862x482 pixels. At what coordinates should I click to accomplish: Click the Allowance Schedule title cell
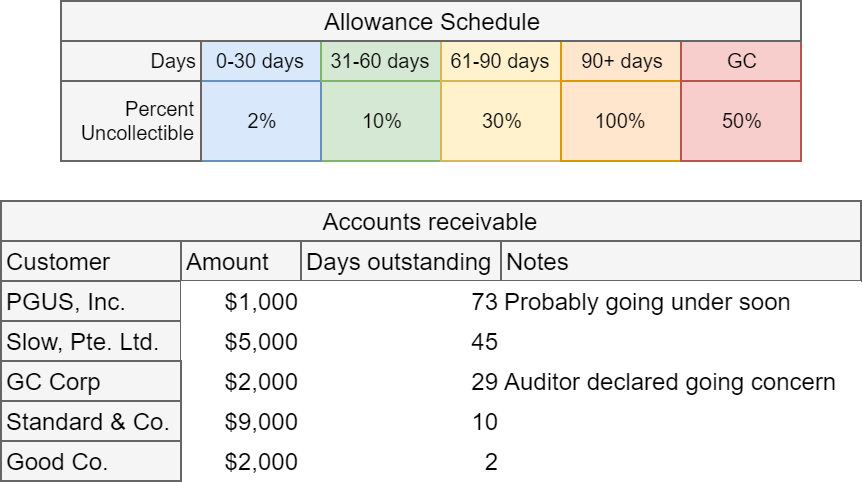click(x=431, y=21)
